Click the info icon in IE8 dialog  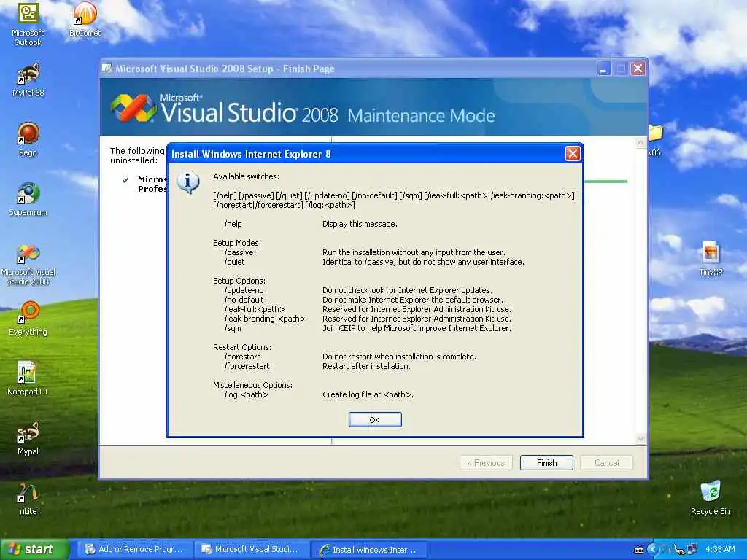click(x=187, y=182)
